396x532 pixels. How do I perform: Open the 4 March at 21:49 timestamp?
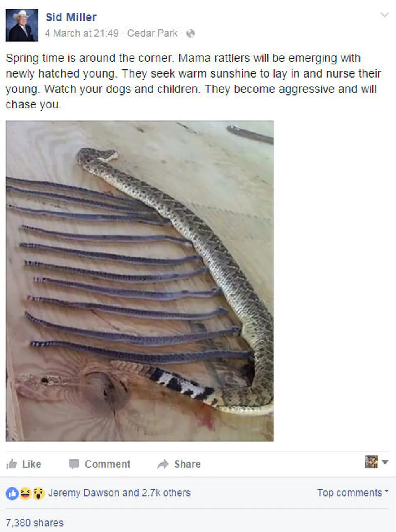pyautogui.click(x=82, y=33)
